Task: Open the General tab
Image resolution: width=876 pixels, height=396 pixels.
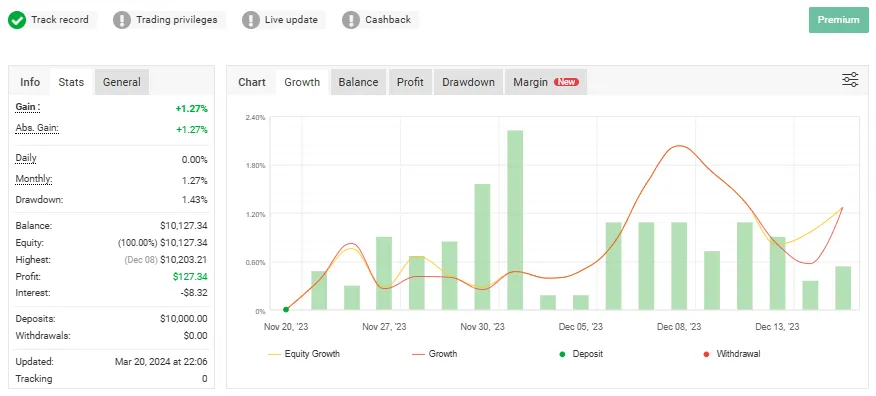Action: [122, 82]
